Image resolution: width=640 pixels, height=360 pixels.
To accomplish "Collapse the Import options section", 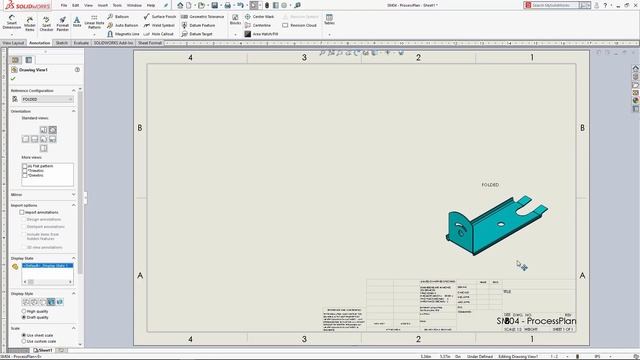I will point(73,205).
